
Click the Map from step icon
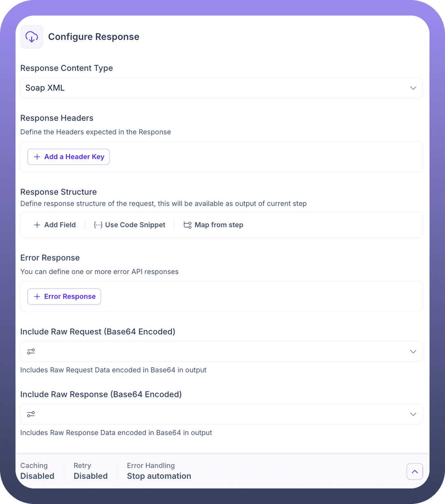[187, 225]
